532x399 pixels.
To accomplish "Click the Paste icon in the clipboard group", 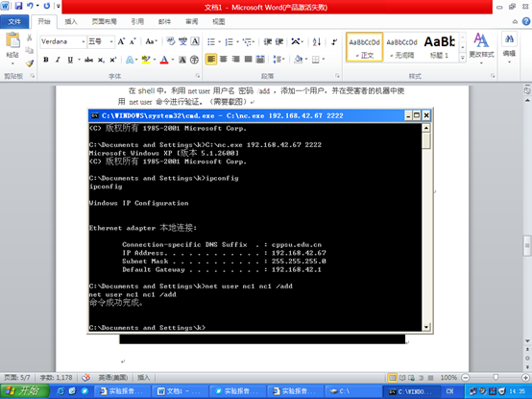I will coord(12,40).
